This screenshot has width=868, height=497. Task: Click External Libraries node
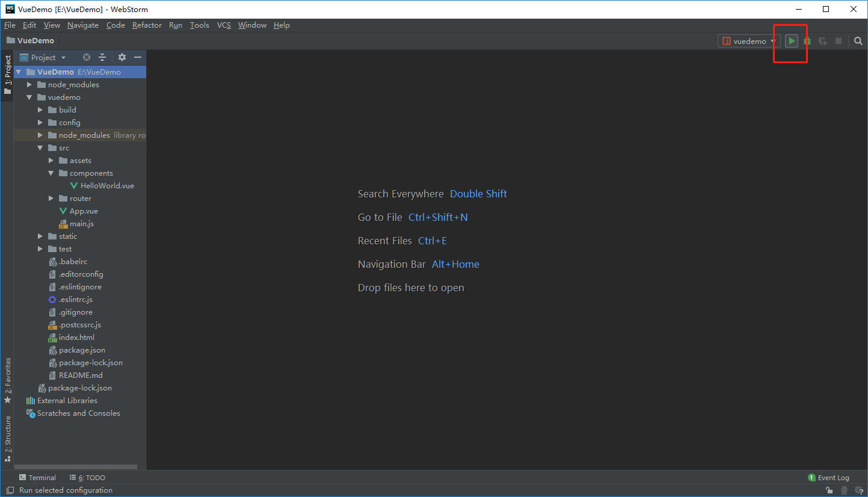click(x=61, y=400)
